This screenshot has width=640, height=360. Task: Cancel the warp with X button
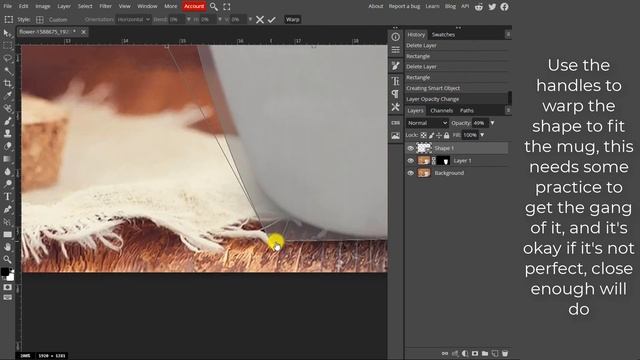coord(260,20)
